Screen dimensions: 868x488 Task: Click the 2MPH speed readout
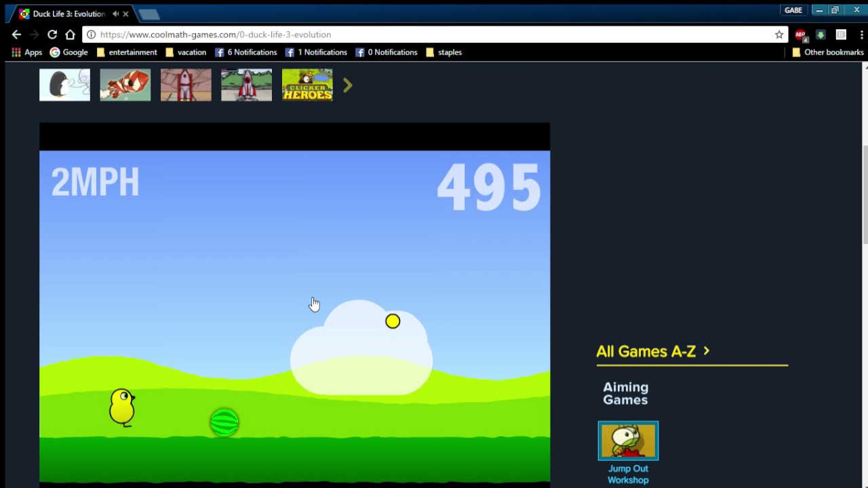pyautogui.click(x=95, y=182)
